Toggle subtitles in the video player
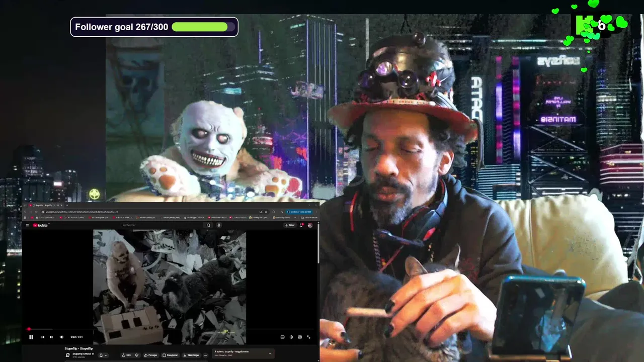This screenshot has height=362, width=644. tap(282, 337)
